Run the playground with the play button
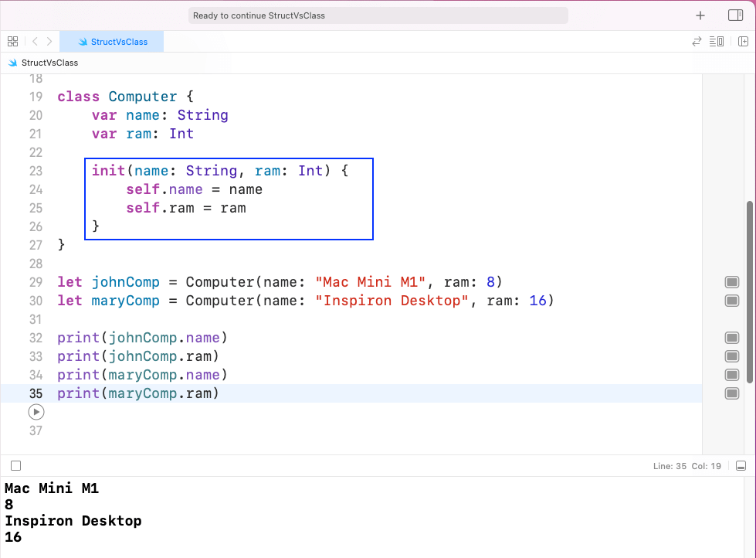The image size is (756, 558). (36, 412)
